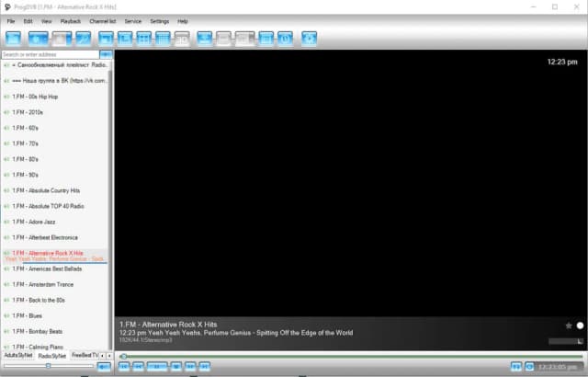This screenshot has width=588, height=377.
Task: Select the 1.FM - 2010s channel
Action: coord(55,112)
